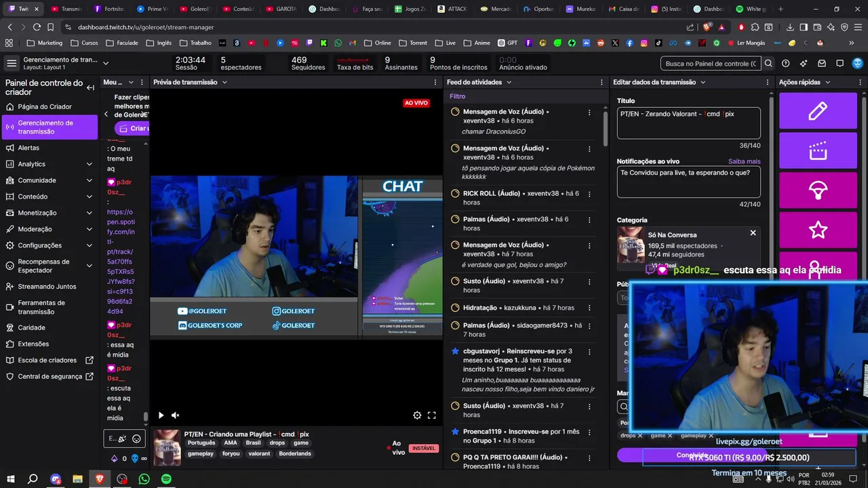
Task: Unmute the stream preview audio
Action: pos(175,415)
